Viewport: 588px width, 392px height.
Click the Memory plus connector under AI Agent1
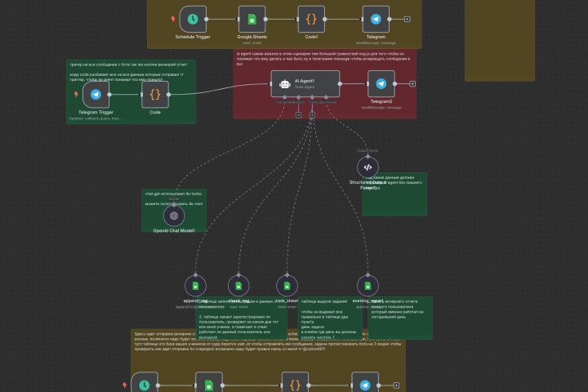(x=299, y=115)
